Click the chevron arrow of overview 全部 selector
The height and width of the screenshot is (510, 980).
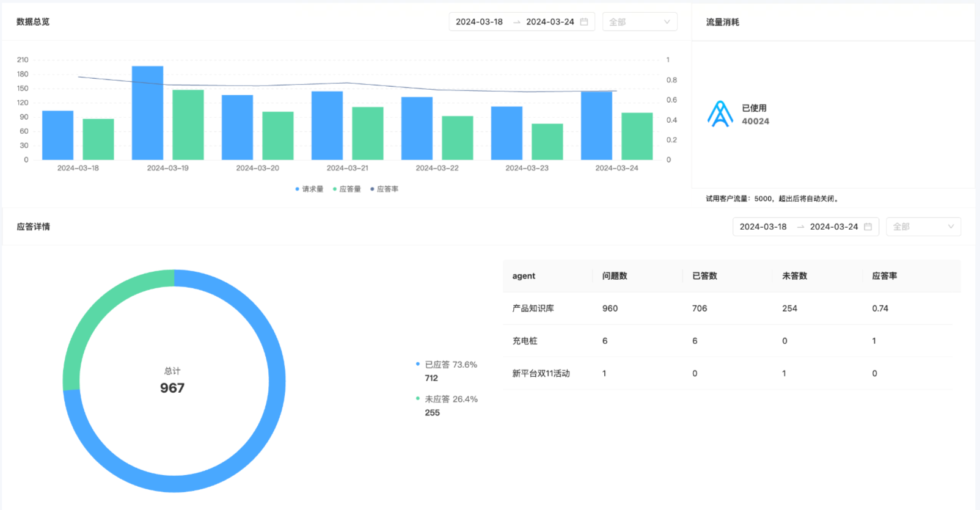tap(667, 22)
